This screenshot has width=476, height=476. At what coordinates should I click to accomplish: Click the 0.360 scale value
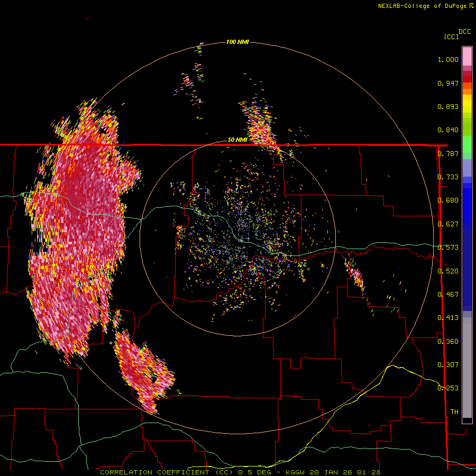(x=448, y=342)
